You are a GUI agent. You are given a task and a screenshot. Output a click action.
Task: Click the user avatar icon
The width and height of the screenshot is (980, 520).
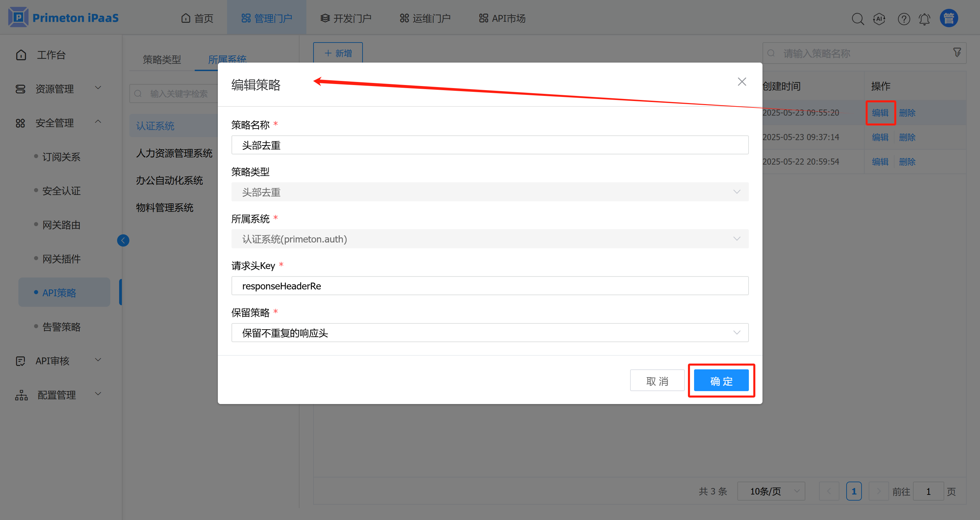click(949, 18)
